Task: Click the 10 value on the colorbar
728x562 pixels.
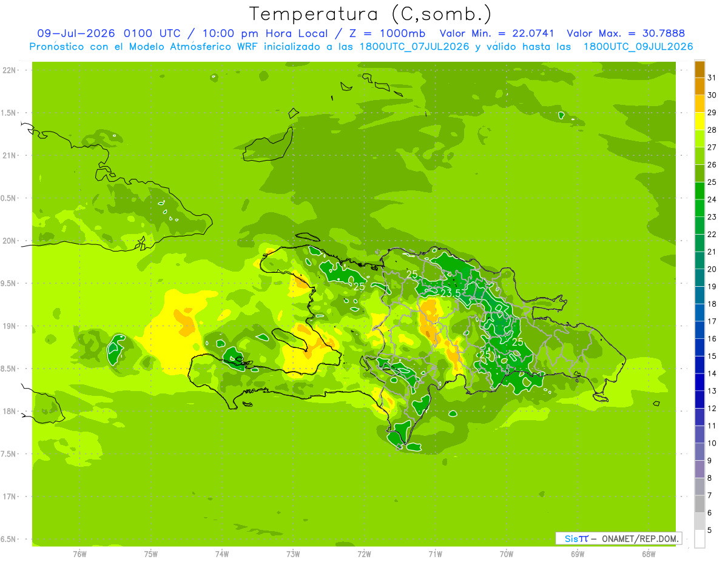Action: [x=712, y=443]
